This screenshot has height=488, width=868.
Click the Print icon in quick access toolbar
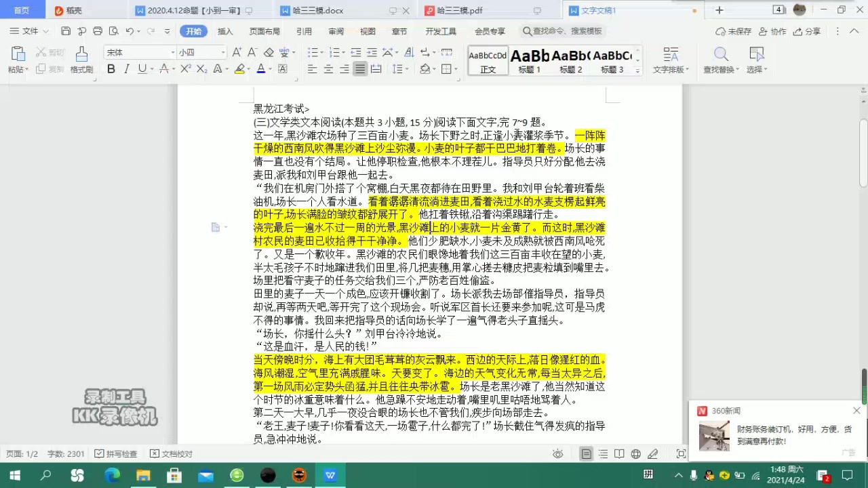pos(98,31)
